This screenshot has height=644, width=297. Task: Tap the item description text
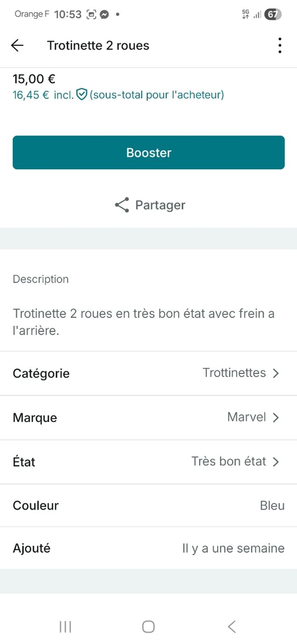pos(143,322)
